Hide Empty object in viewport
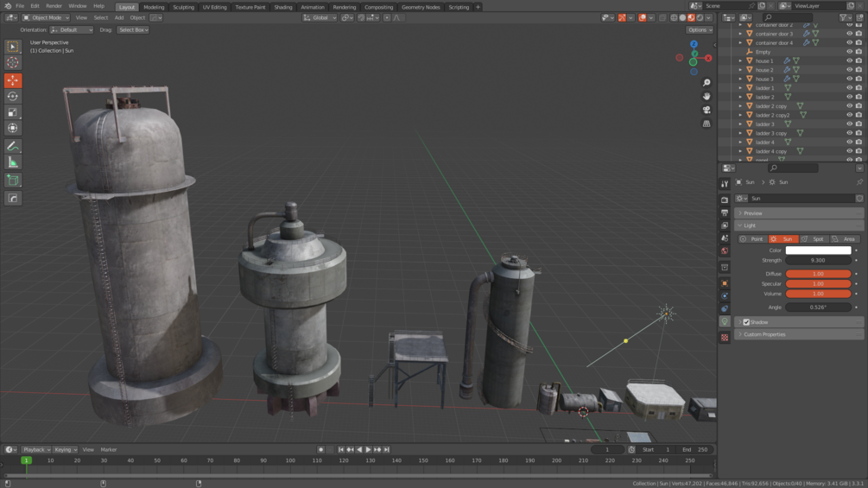 point(849,52)
